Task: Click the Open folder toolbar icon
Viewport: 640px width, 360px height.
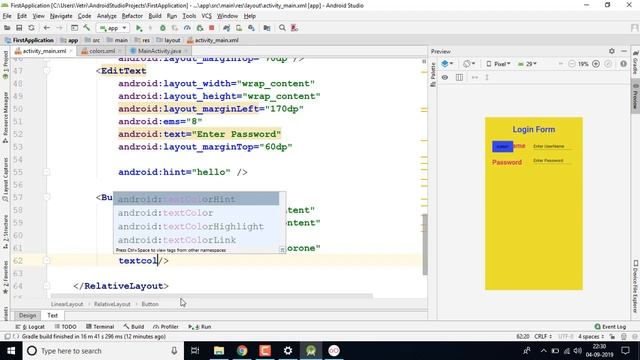Action: pyautogui.click(x=7, y=28)
